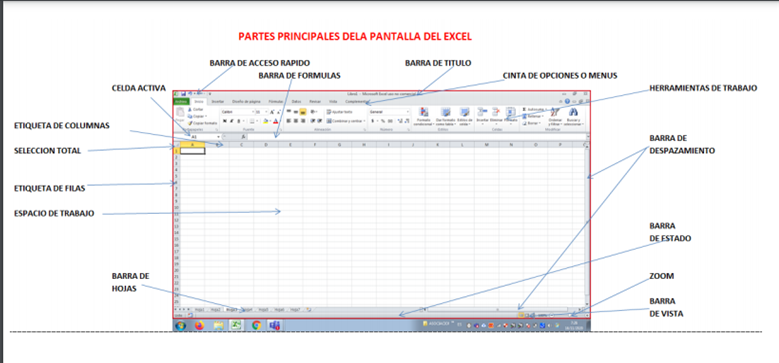The image size is (779, 363).
Task: Click the Autosuma sigma button
Action: point(535,109)
